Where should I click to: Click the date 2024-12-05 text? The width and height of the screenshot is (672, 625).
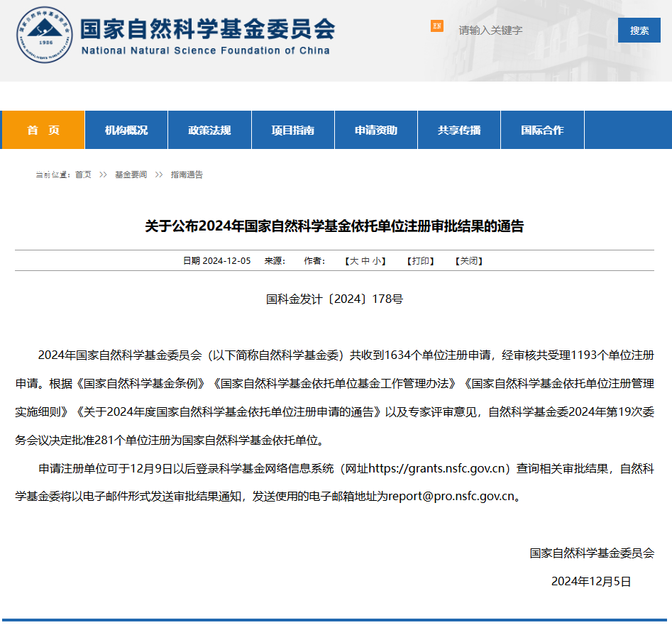226,261
